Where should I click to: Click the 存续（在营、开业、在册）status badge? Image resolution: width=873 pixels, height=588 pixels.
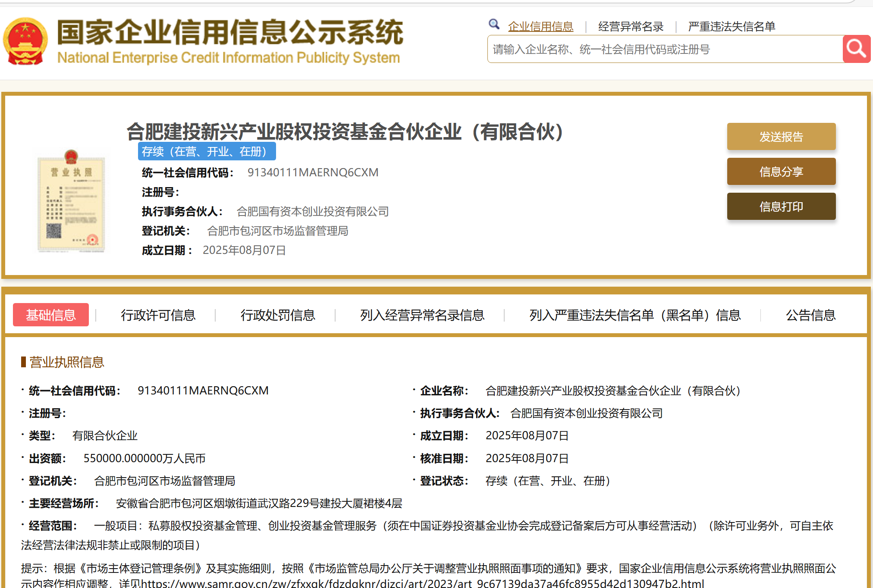207,152
